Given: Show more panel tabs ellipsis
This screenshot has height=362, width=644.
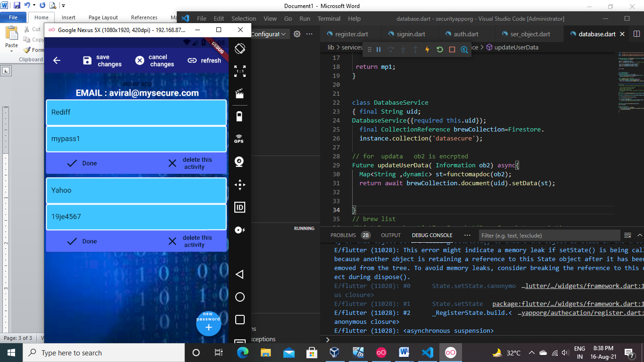Looking at the screenshot, I should (467, 235).
